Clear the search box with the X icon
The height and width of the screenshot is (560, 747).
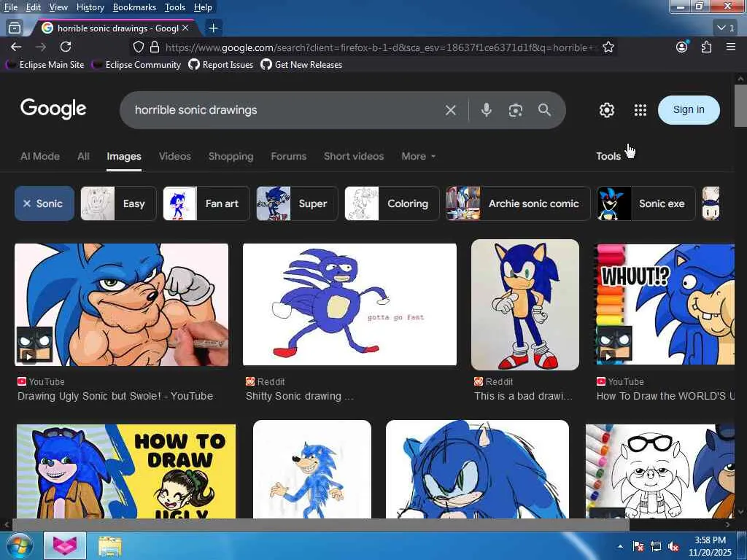tap(450, 110)
